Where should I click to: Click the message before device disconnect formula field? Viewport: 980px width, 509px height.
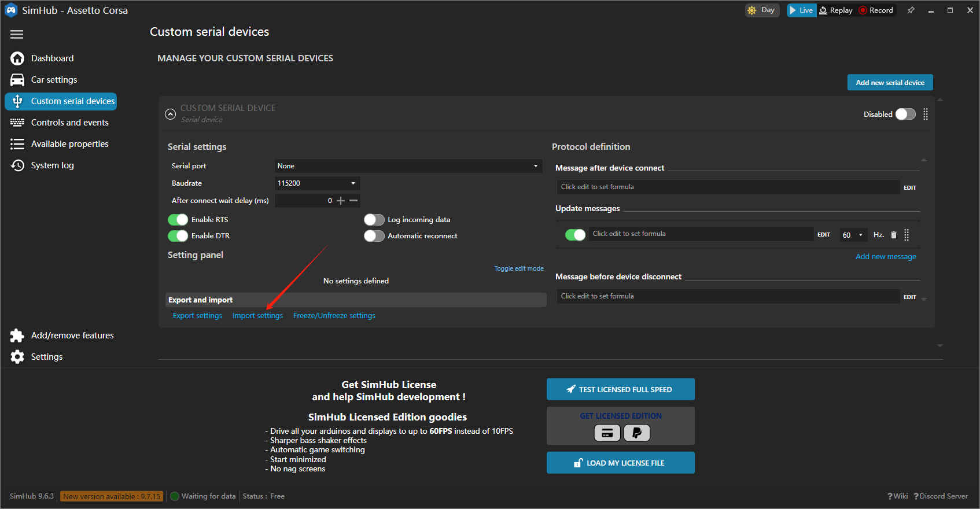point(728,296)
